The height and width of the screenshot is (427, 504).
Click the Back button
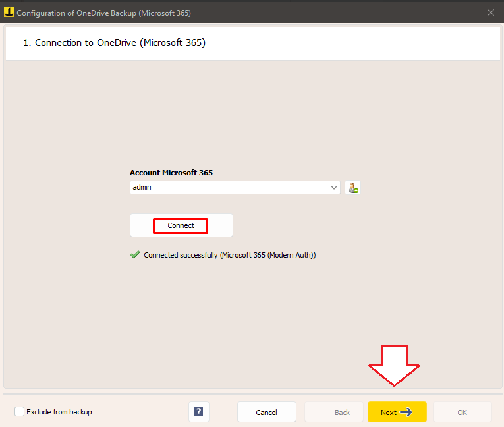tap(334, 412)
